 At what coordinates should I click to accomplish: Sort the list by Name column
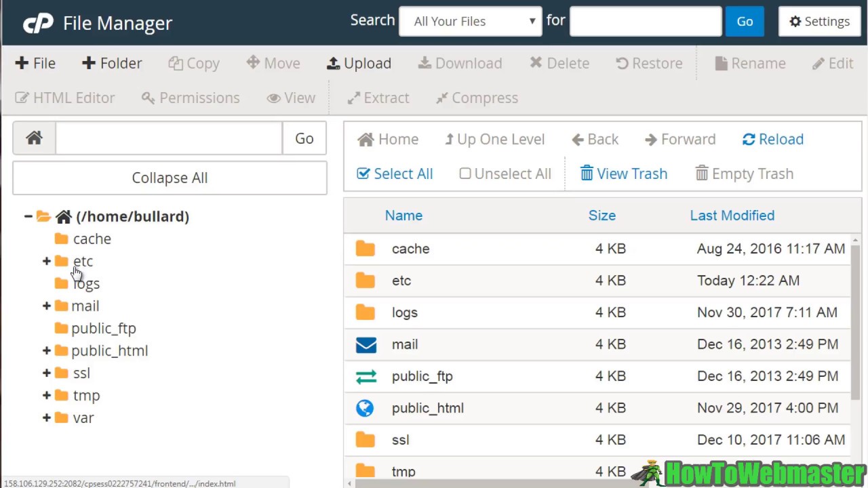pos(403,216)
